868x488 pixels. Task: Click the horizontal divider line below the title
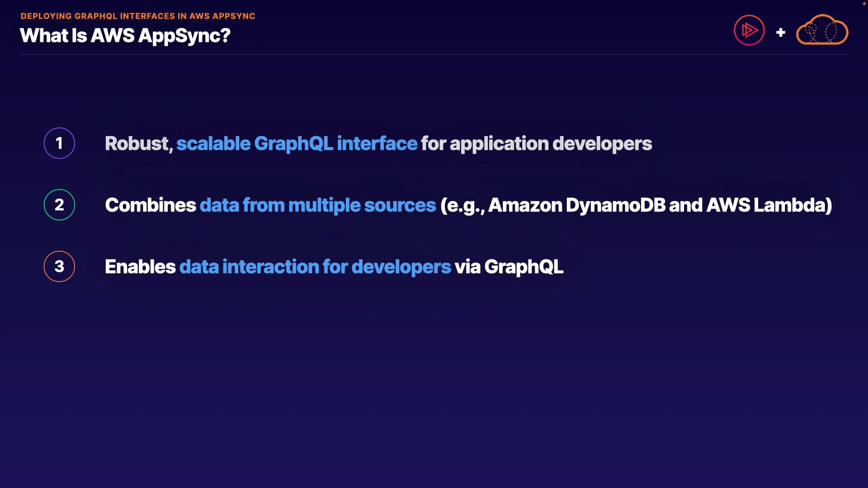pyautogui.click(x=434, y=55)
